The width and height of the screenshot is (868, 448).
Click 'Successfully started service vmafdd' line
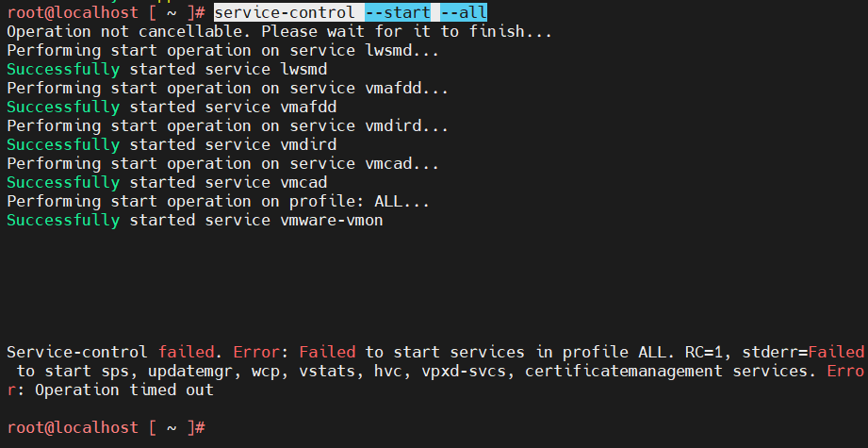[171, 107]
